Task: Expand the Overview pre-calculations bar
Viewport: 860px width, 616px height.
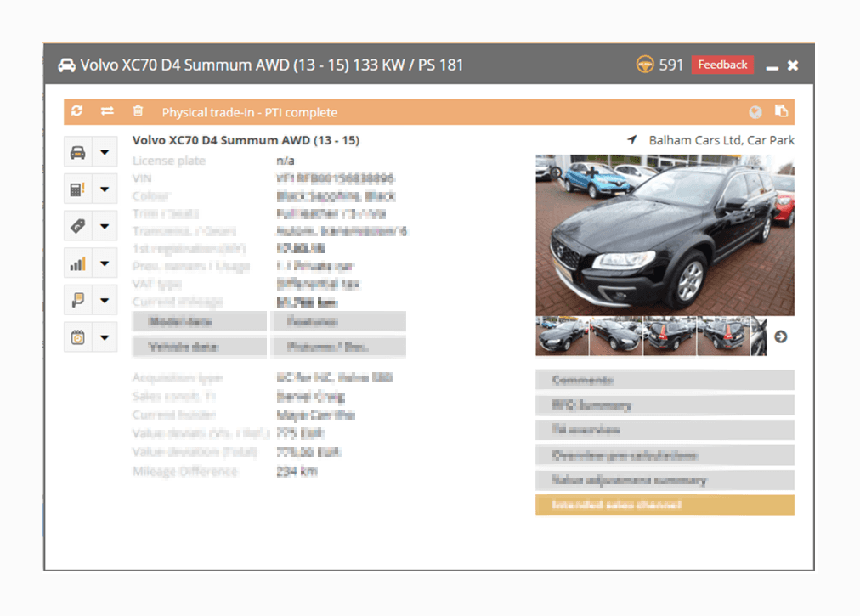Action: click(x=665, y=455)
